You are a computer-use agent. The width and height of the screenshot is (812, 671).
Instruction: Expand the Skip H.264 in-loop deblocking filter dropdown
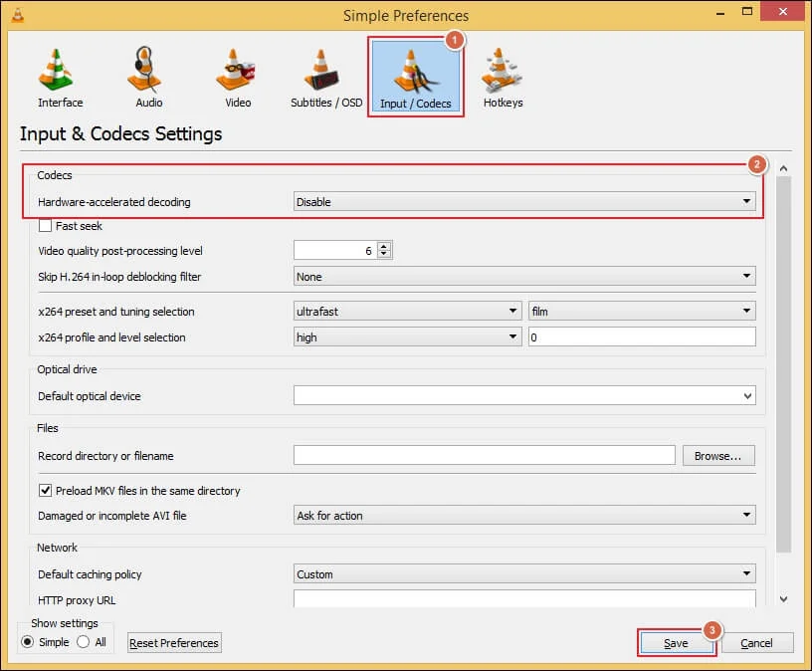coord(524,277)
